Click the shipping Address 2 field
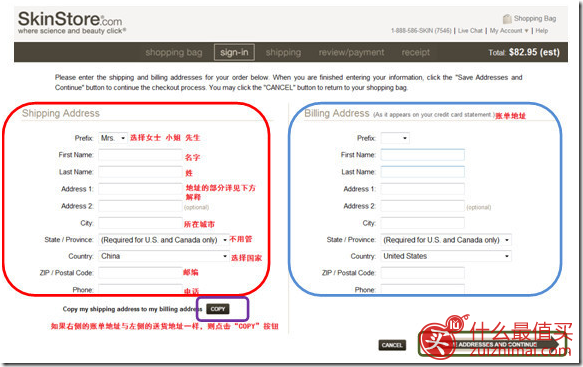This screenshot has height=367, width=583. tap(140, 206)
